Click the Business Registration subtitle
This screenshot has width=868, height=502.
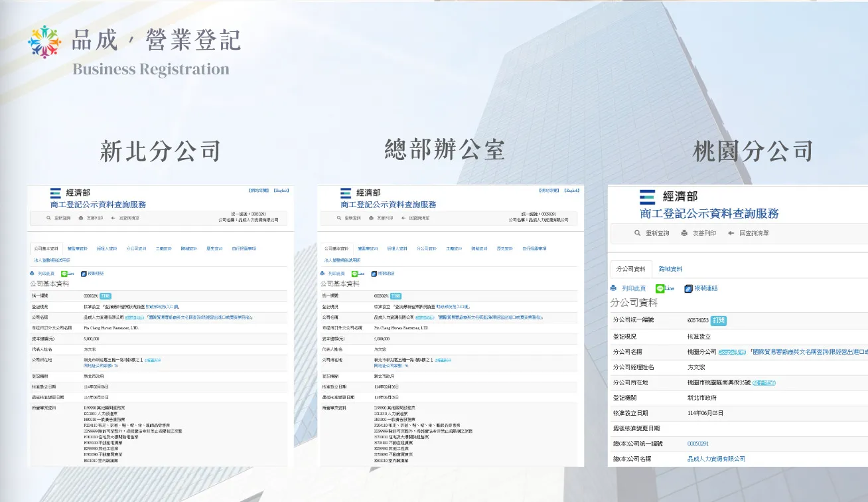[151, 69]
